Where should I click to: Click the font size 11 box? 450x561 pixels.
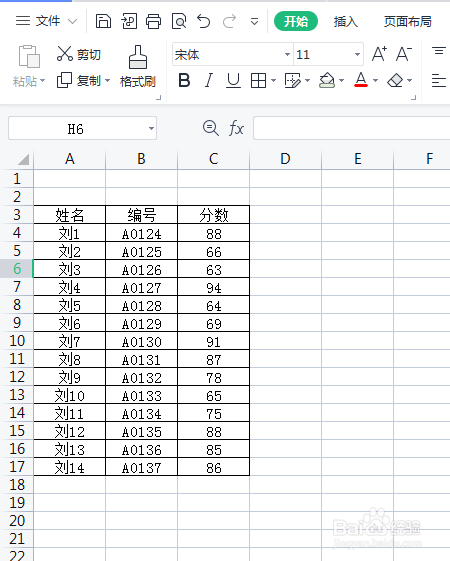click(323, 54)
